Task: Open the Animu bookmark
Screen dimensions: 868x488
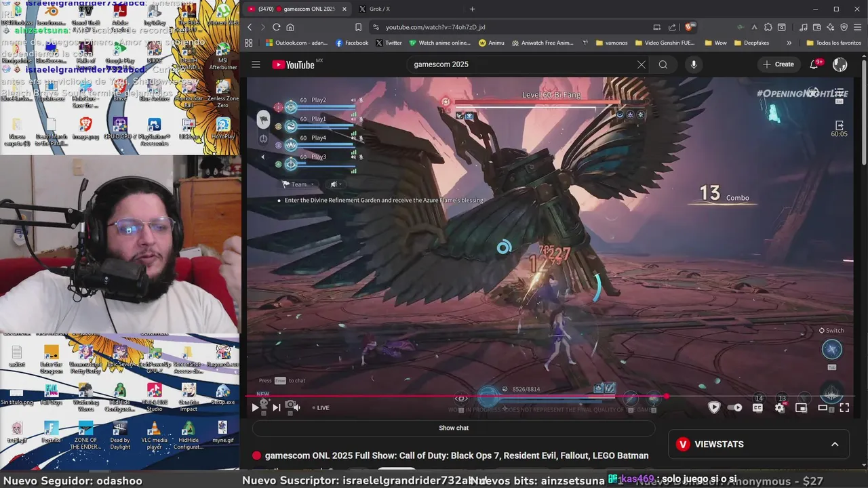Action: [x=492, y=43]
